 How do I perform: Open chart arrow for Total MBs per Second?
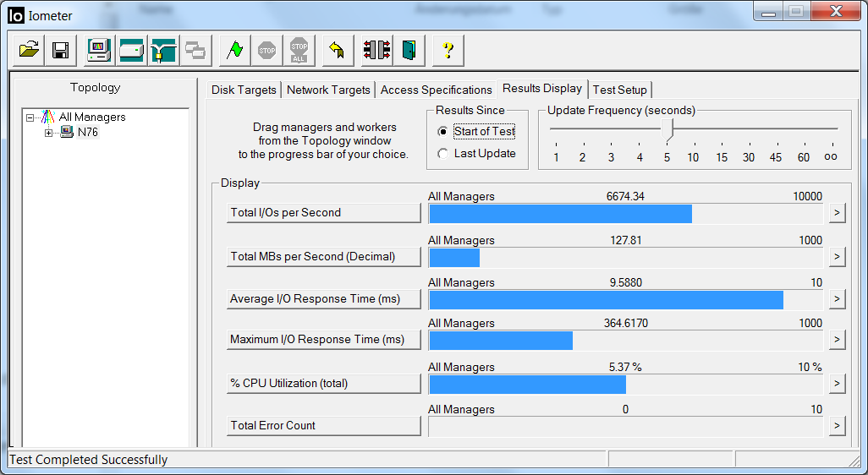tap(837, 257)
